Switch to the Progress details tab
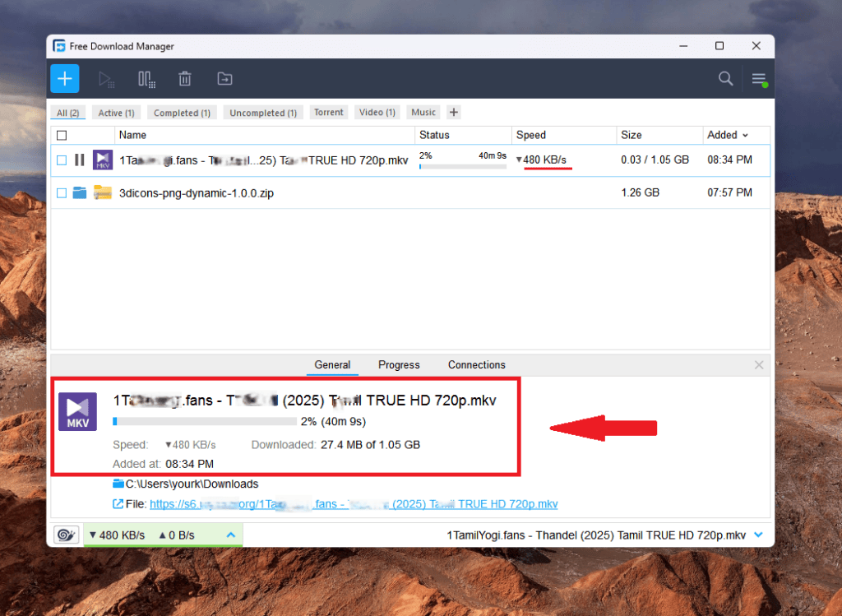The width and height of the screenshot is (842, 616). tap(399, 364)
